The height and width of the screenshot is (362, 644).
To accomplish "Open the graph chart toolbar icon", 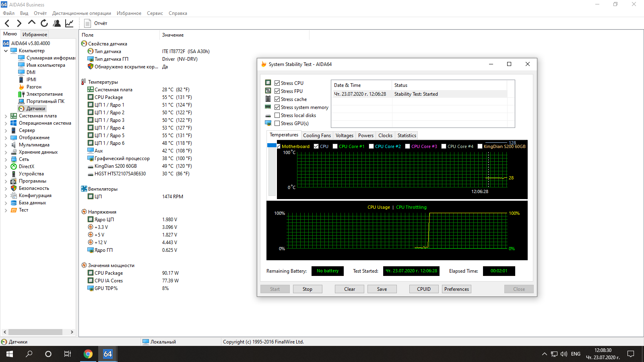I will (69, 23).
